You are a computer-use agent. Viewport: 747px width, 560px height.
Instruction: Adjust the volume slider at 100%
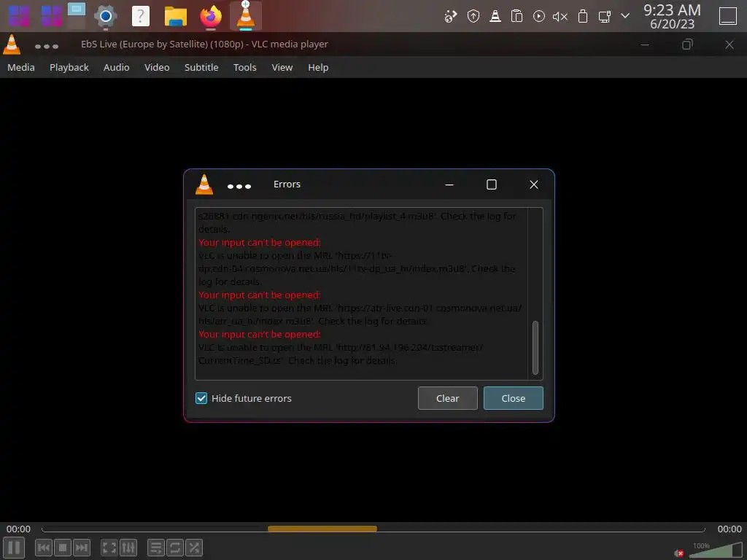pos(716,551)
